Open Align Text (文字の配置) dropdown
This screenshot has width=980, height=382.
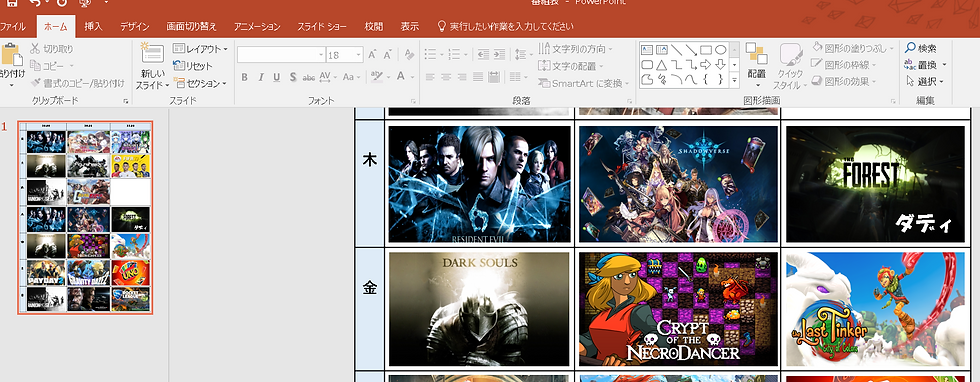(571, 66)
